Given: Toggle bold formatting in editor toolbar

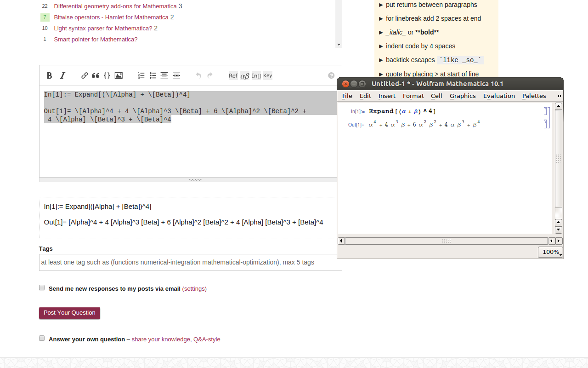Looking at the screenshot, I should tap(50, 75).
